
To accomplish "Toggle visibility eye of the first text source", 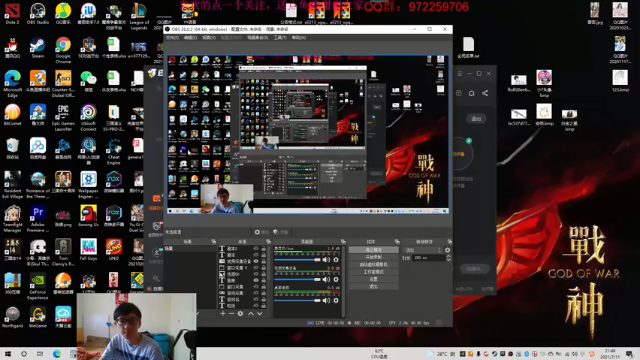I will [256, 248].
